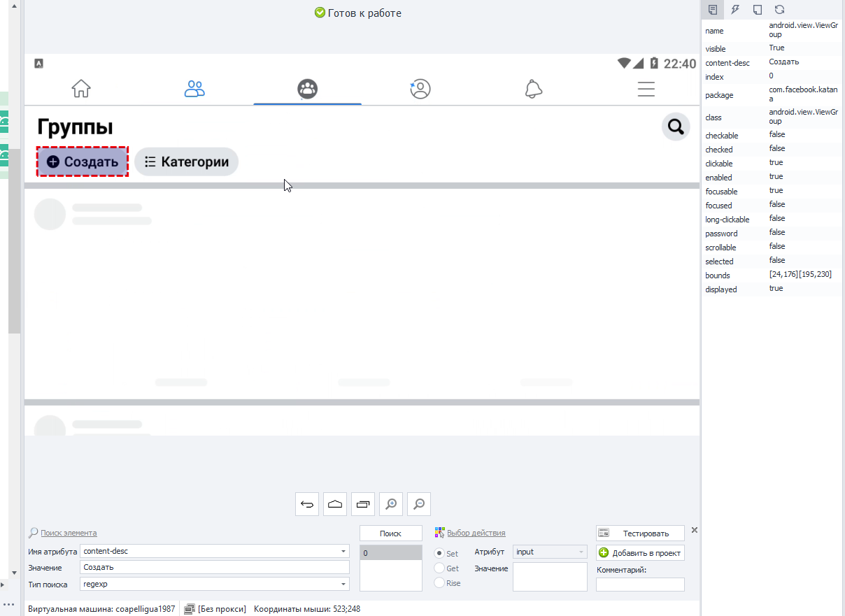Click the refresh icon in properties panel

click(779, 9)
